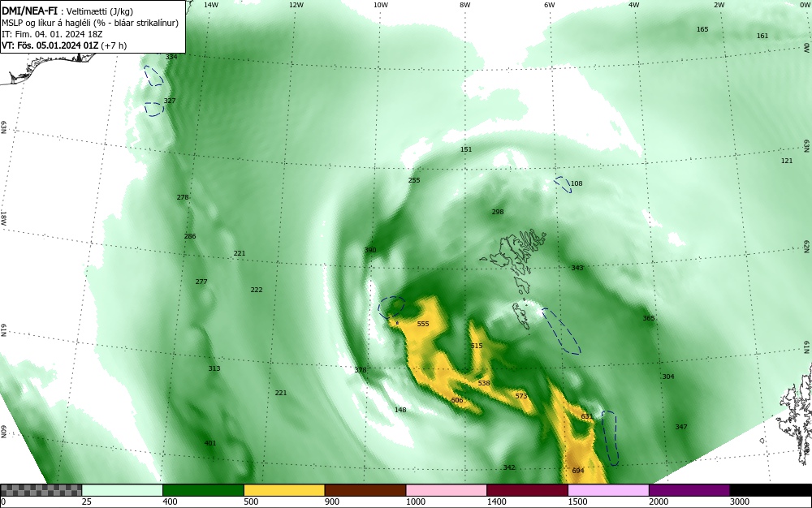Click the value 390 on the map

[370, 250]
